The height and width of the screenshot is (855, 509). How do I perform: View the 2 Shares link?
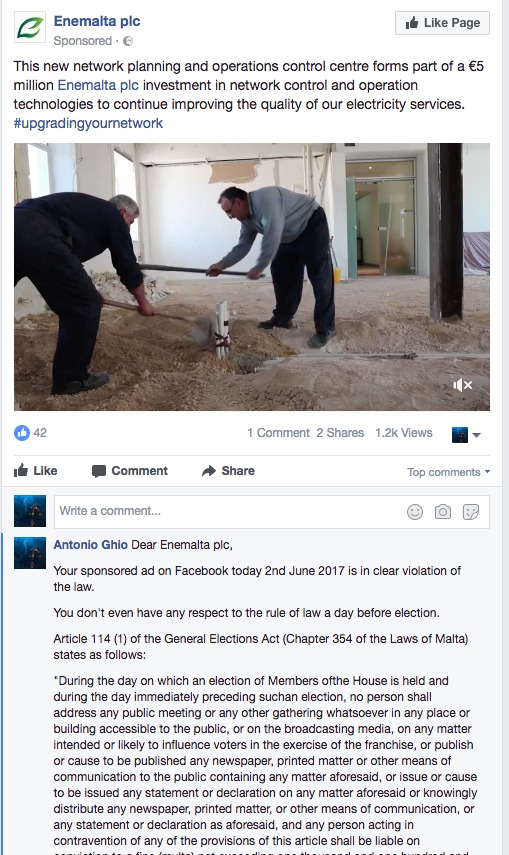[x=340, y=433]
